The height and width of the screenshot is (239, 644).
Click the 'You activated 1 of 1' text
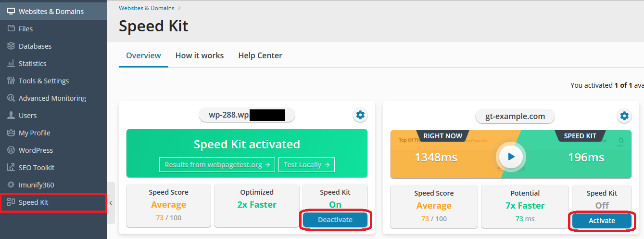click(607, 85)
